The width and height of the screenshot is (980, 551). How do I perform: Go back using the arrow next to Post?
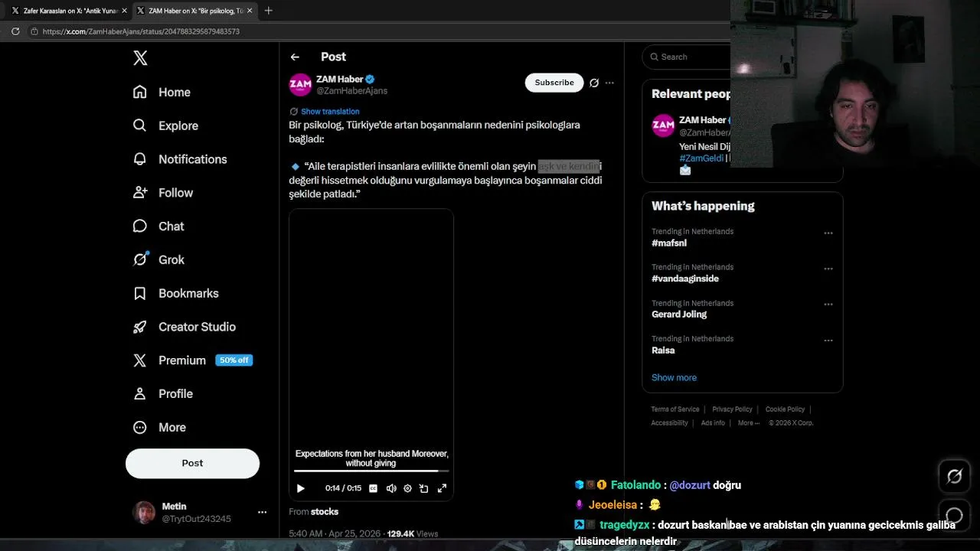pos(295,57)
